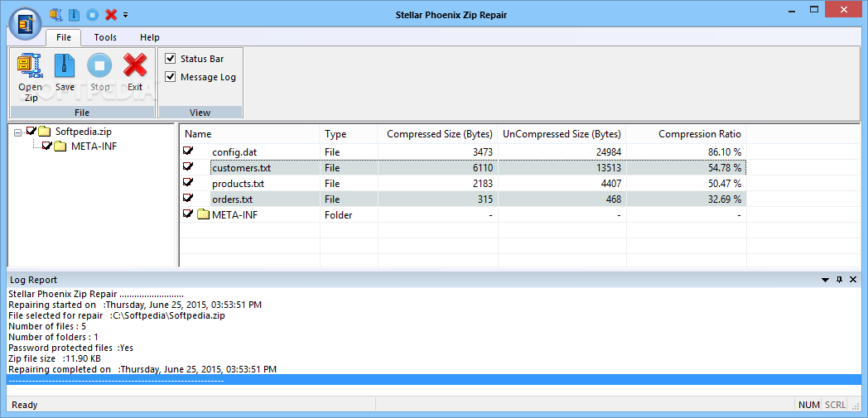Click 'File selected for repair' log line

[x=117, y=315]
